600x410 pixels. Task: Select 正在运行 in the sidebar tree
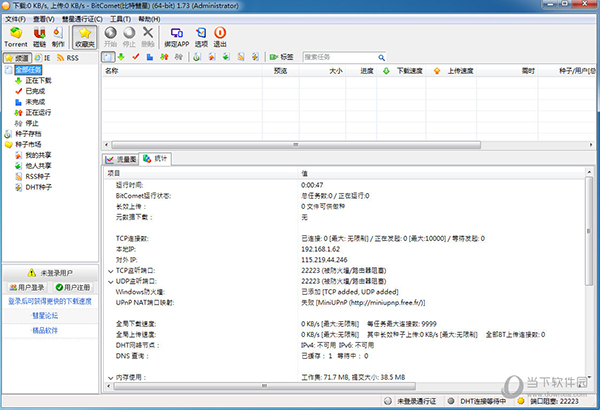(38, 113)
